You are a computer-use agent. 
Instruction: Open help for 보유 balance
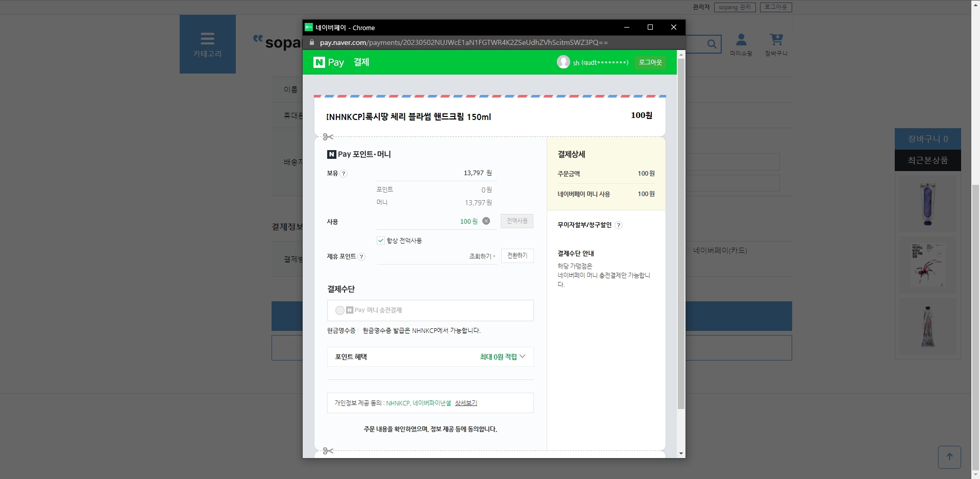click(x=344, y=174)
